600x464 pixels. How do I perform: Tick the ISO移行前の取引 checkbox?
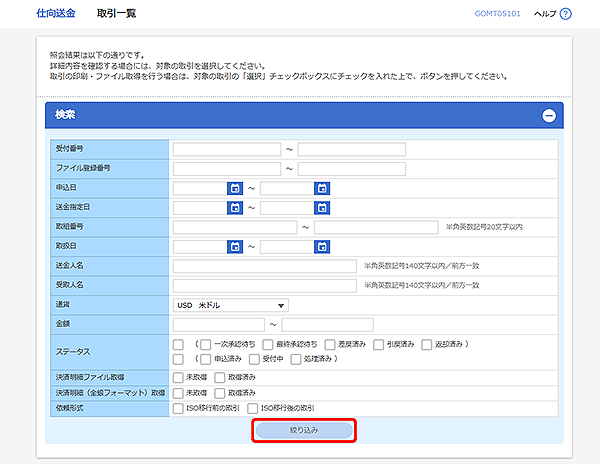[178, 409]
